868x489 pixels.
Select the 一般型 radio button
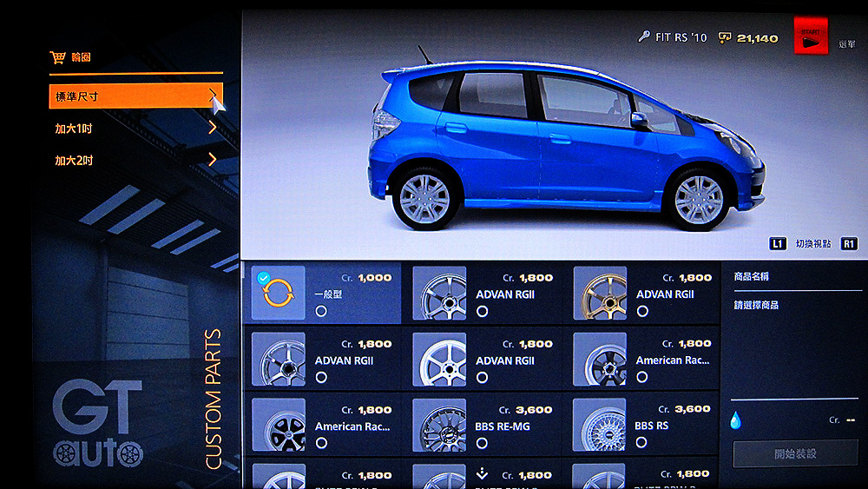[x=321, y=311]
